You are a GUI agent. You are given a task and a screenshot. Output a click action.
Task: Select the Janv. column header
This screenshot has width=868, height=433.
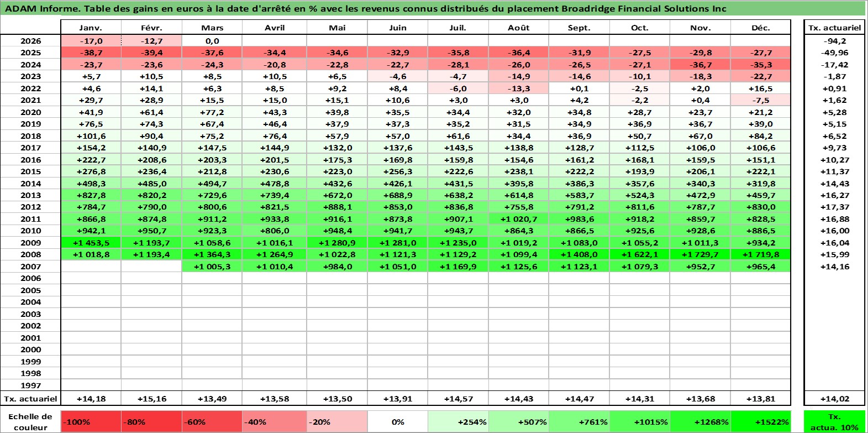(91, 28)
